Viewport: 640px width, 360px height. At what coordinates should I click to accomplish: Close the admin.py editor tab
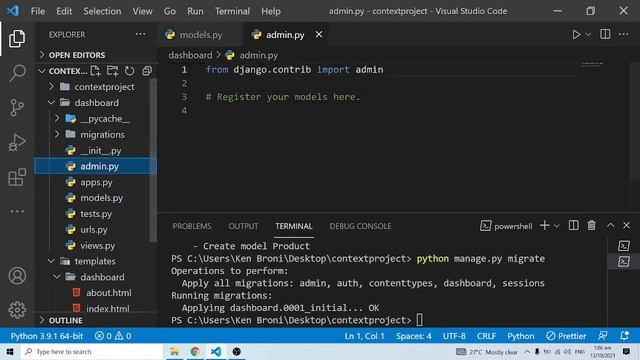pyautogui.click(x=319, y=35)
